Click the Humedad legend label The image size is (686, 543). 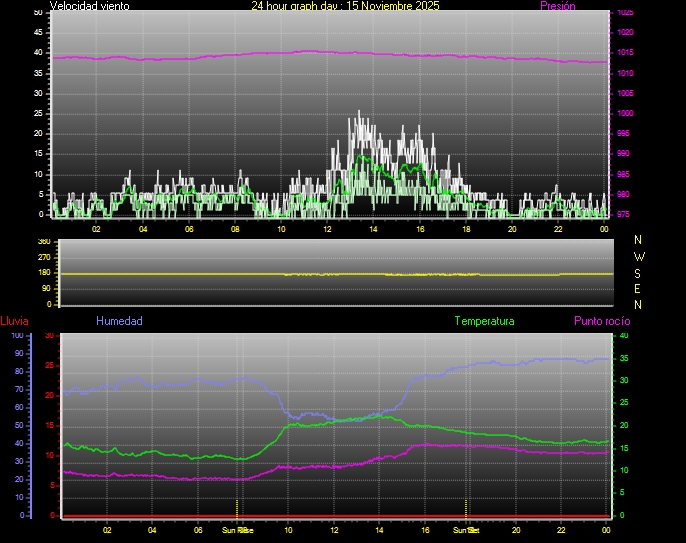tap(119, 321)
